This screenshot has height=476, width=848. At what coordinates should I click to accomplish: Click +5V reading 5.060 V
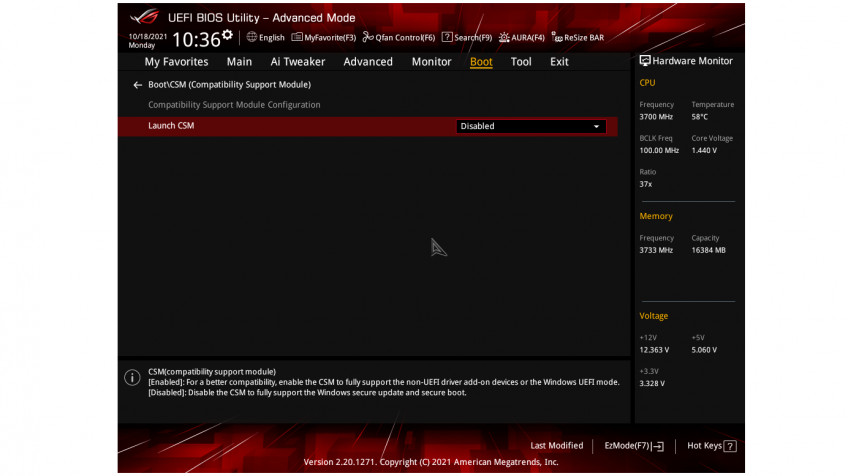704,350
